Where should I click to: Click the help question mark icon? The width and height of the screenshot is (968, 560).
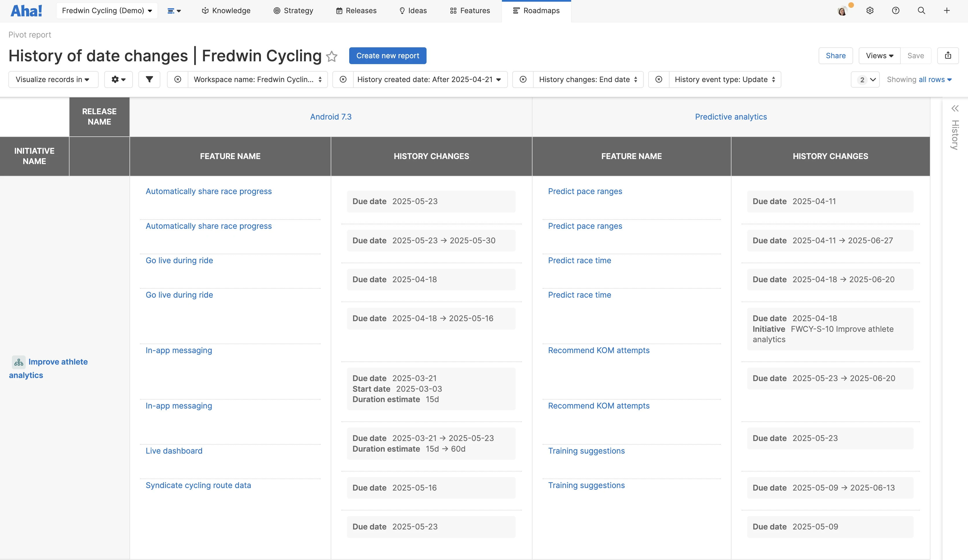pos(895,11)
